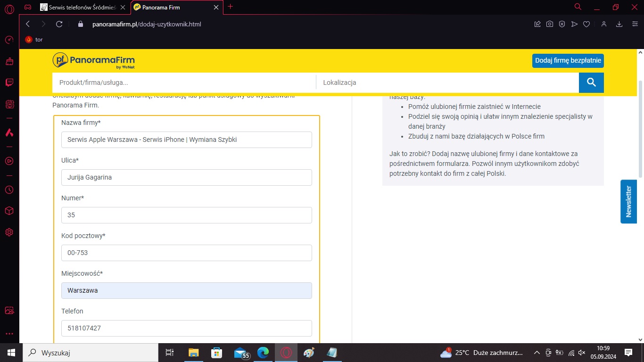Click the Nazwa firmy input
Viewport: 644px width, 362px height.
pyautogui.click(x=187, y=140)
